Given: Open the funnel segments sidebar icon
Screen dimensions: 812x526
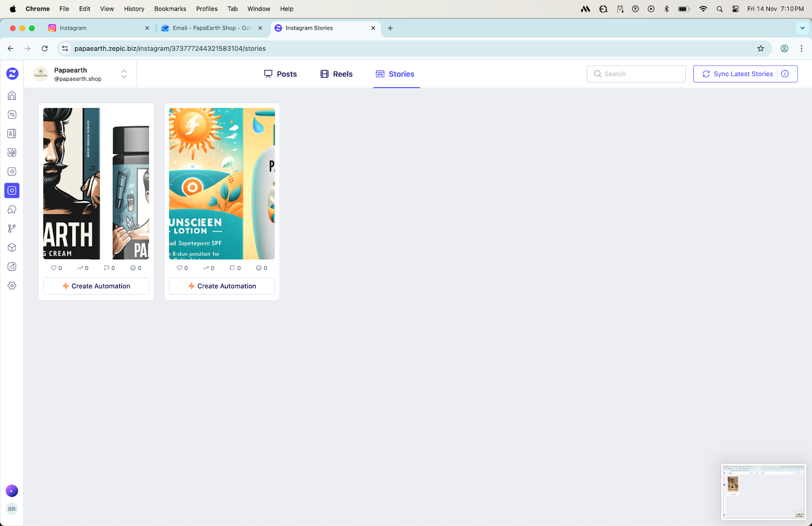Looking at the screenshot, I should [x=12, y=152].
